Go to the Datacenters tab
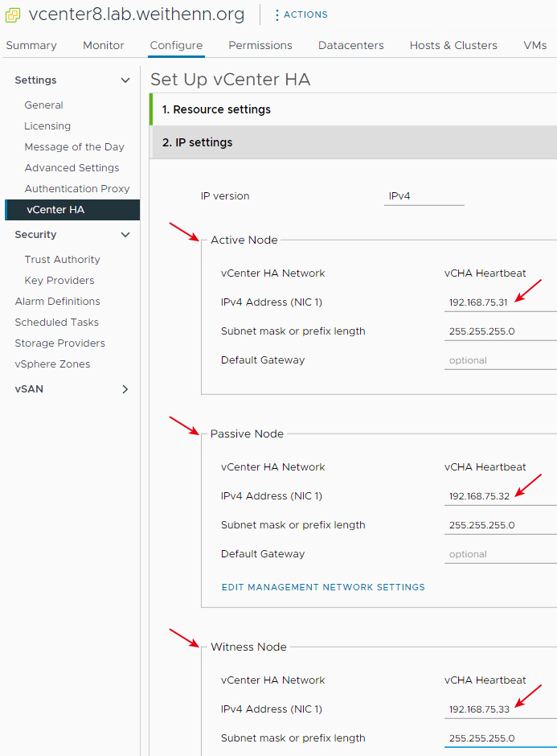This screenshot has height=756, width=557. pos(350,45)
